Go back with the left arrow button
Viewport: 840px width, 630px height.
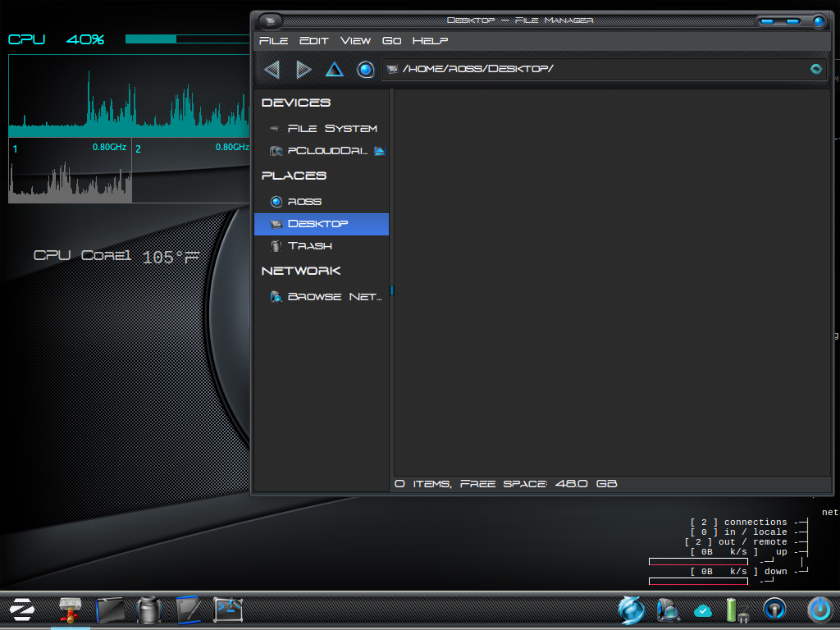272,70
